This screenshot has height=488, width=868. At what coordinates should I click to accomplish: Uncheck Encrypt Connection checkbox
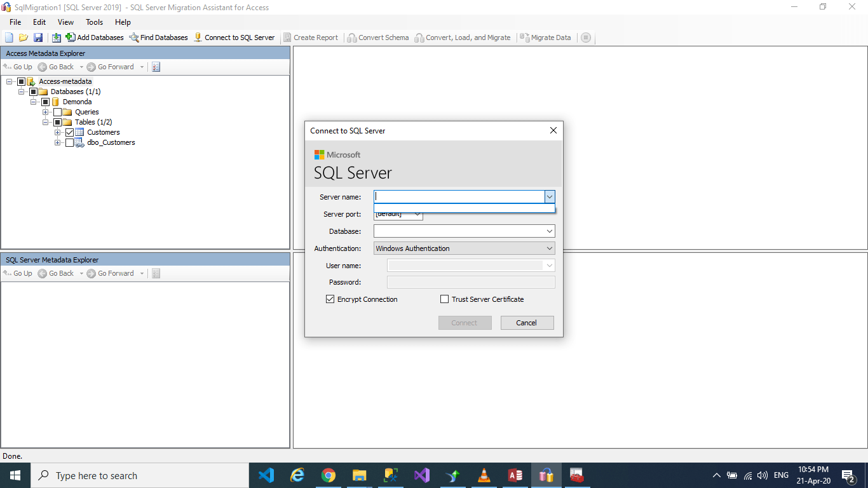(330, 299)
